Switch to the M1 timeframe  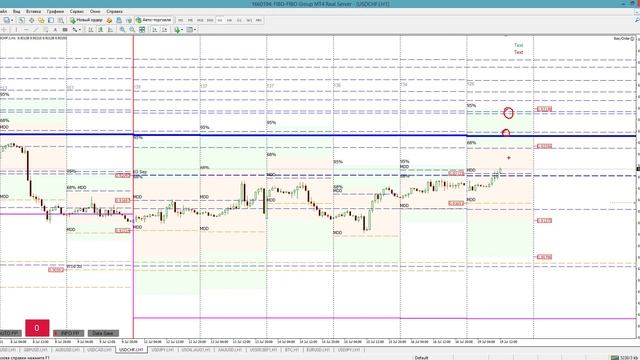[x=180, y=20]
